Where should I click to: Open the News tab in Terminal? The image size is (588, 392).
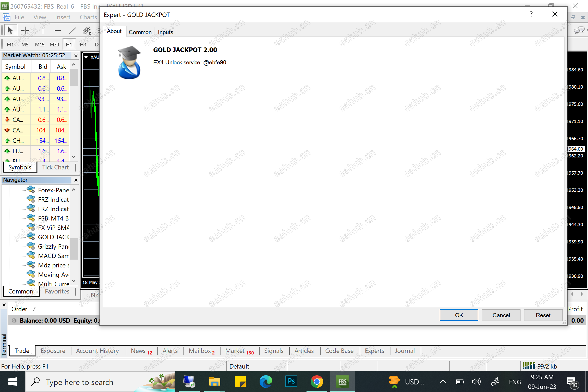(x=142, y=351)
